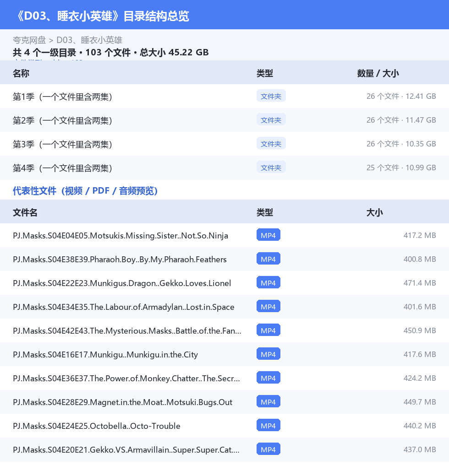
Task: Select the 26 个文件 · 11.47 GB value
Action: pyautogui.click(x=401, y=120)
